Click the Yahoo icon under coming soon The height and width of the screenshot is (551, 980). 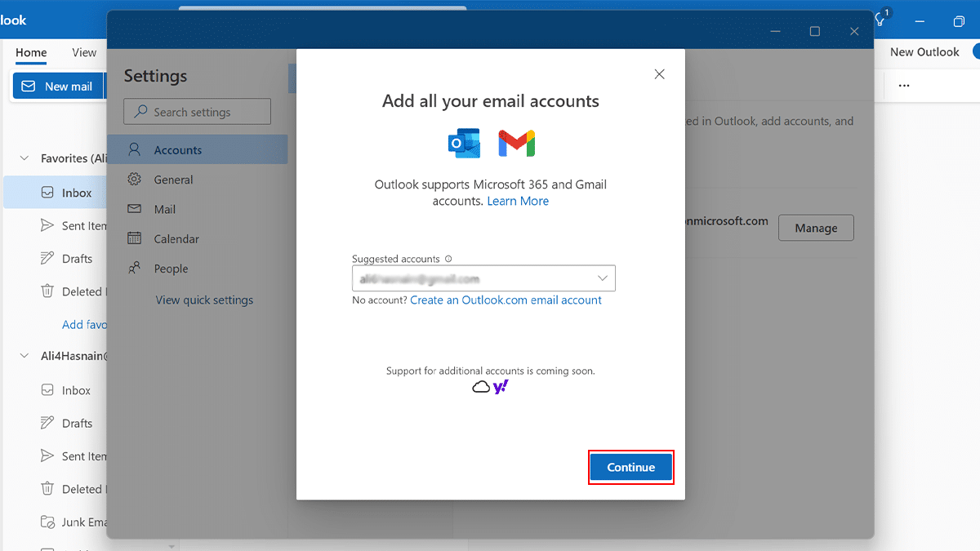click(x=499, y=386)
